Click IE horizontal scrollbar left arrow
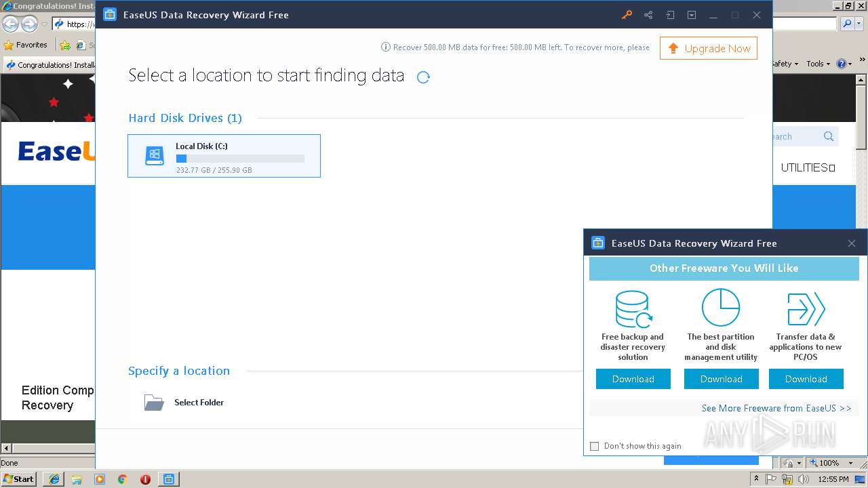 point(6,448)
